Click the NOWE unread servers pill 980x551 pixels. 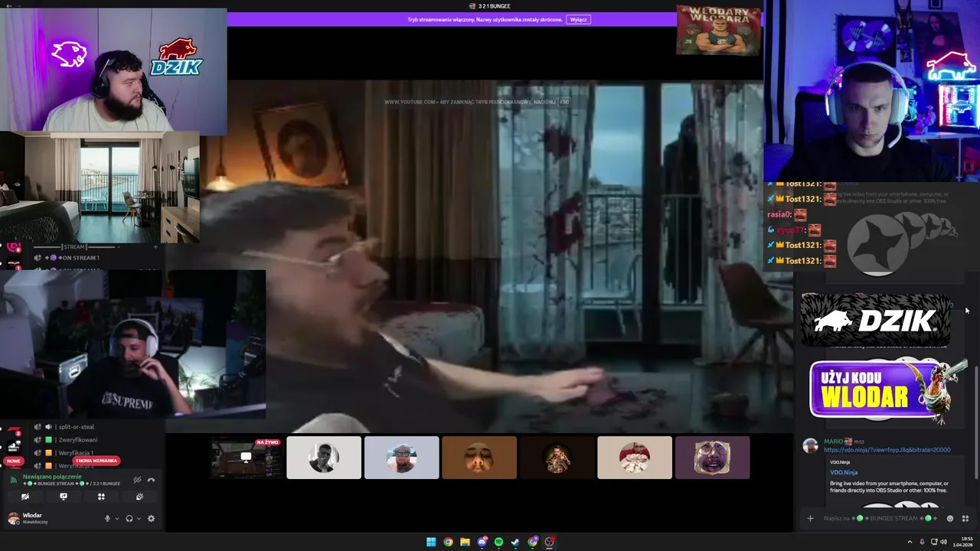click(x=14, y=461)
